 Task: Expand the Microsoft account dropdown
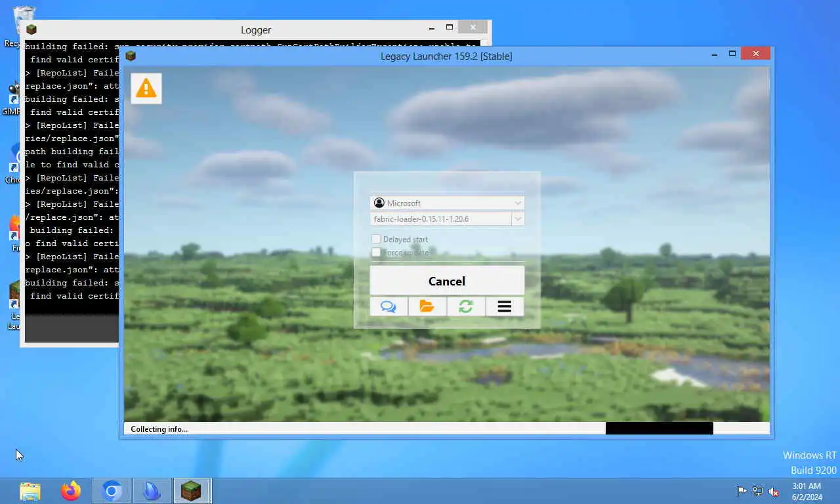(x=447, y=203)
